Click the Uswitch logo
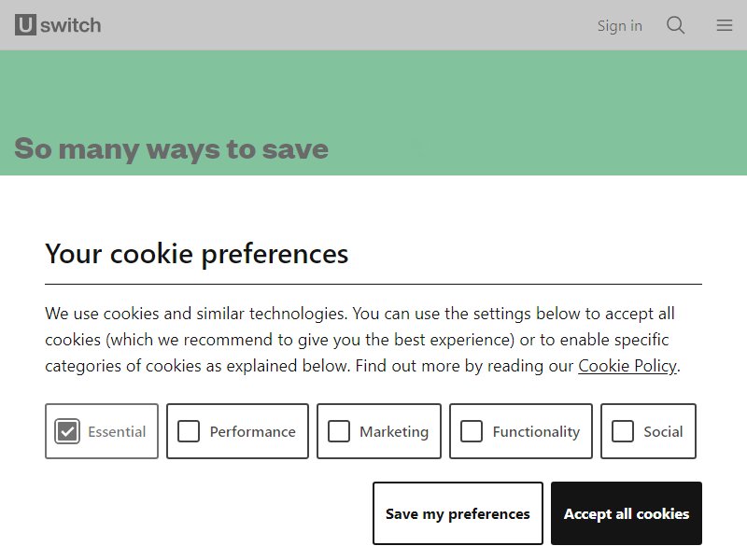 [58, 25]
